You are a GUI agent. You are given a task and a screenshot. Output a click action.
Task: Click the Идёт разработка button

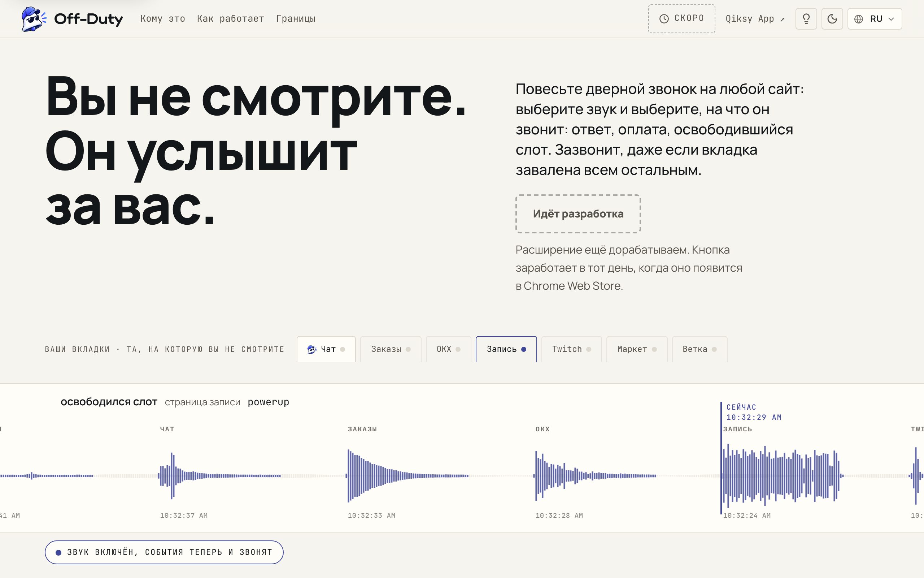tap(578, 214)
